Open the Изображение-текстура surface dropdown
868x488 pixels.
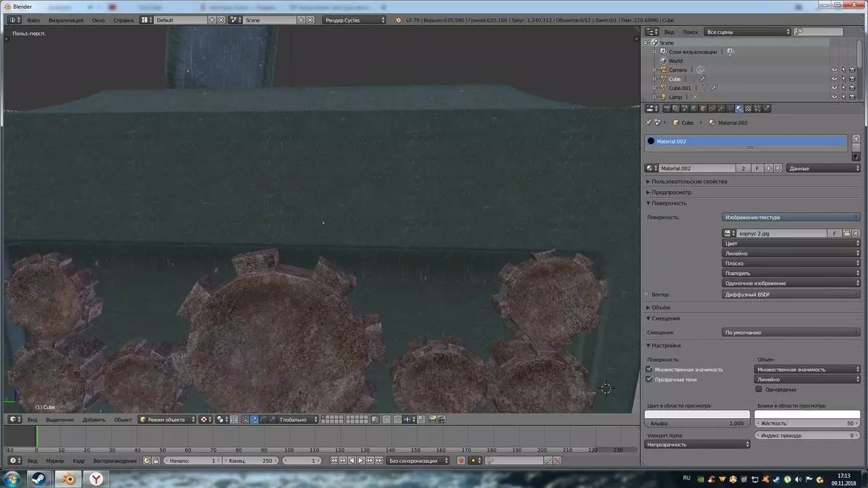pos(791,218)
